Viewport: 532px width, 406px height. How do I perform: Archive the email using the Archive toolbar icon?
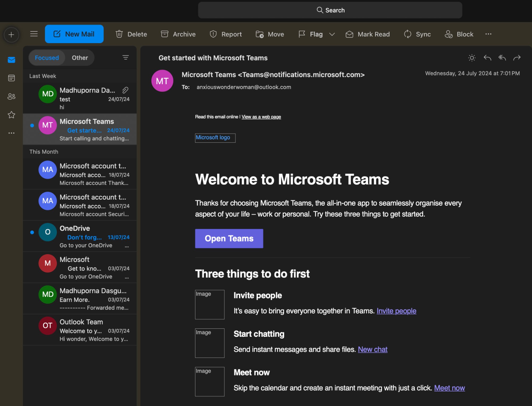(x=178, y=34)
